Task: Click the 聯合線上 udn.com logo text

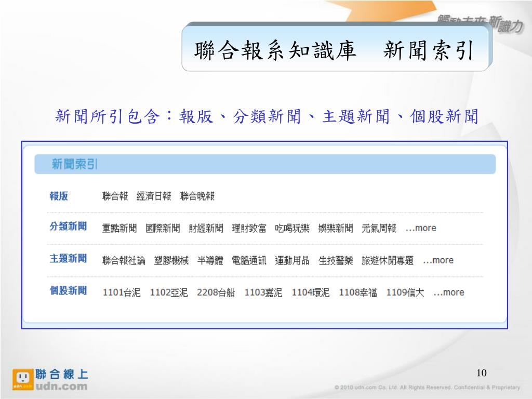Action: (x=61, y=380)
